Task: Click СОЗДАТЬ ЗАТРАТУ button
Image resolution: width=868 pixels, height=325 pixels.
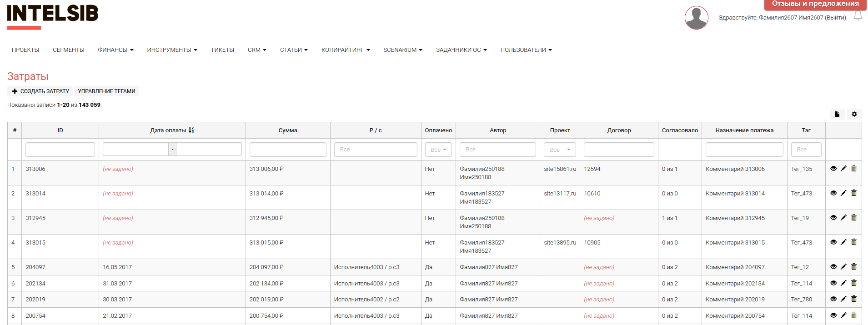Action: pos(40,91)
